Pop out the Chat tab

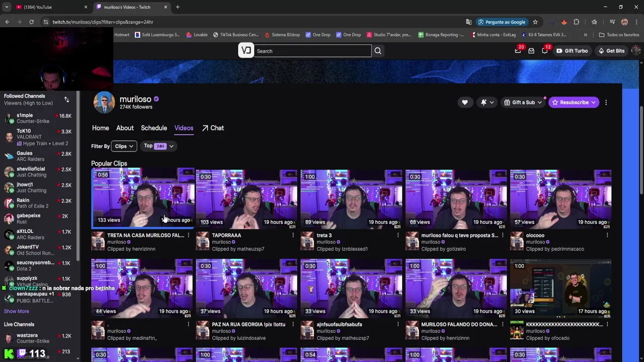click(x=213, y=128)
